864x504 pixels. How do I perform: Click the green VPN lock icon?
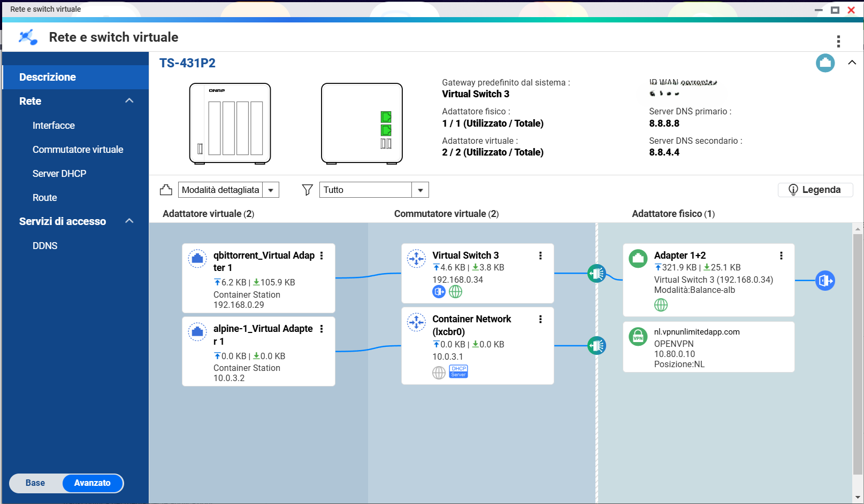tap(638, 337)
